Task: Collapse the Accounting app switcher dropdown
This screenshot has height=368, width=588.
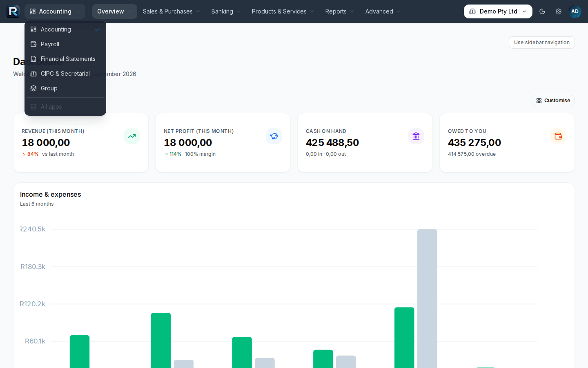Action: coord(55,11)
